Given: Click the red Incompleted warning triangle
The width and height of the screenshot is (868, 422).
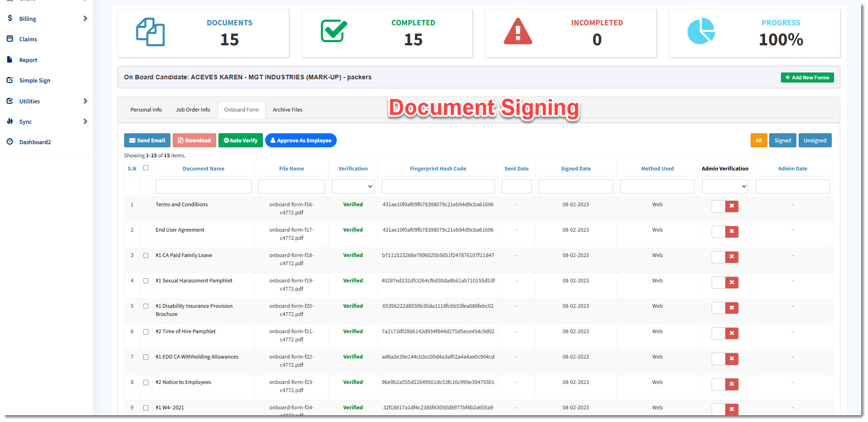Looking at the screenshot, I should [518, 32].
